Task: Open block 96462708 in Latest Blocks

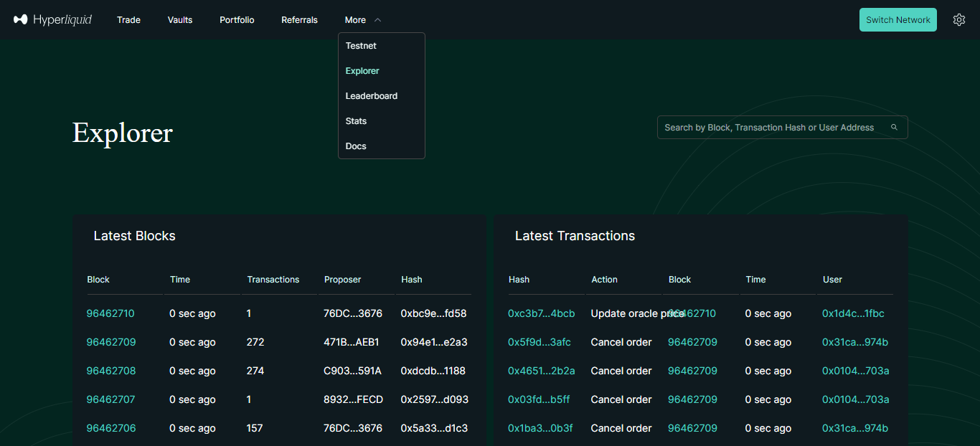Action: pyautogui.click(x=111, y=371)
